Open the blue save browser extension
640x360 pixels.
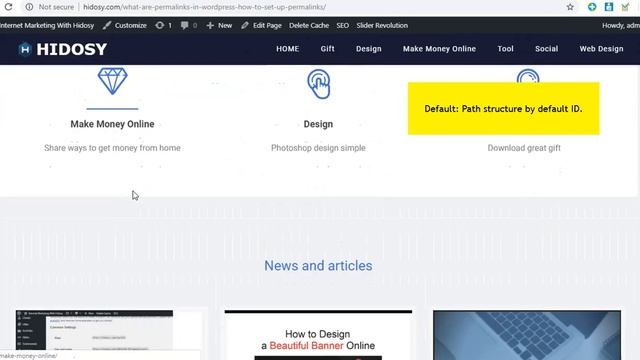[609, 7]
